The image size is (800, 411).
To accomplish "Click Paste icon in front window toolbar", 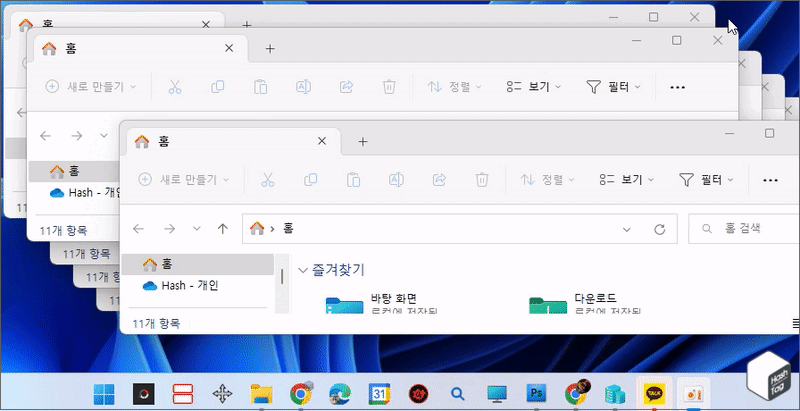I will point(353,179).
